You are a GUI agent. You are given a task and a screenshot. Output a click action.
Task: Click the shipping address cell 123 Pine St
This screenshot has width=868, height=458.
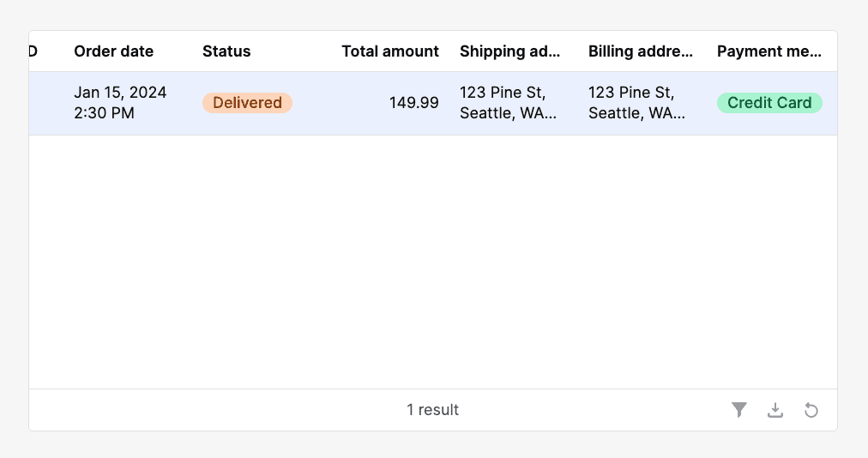click(x=503, y=93)
